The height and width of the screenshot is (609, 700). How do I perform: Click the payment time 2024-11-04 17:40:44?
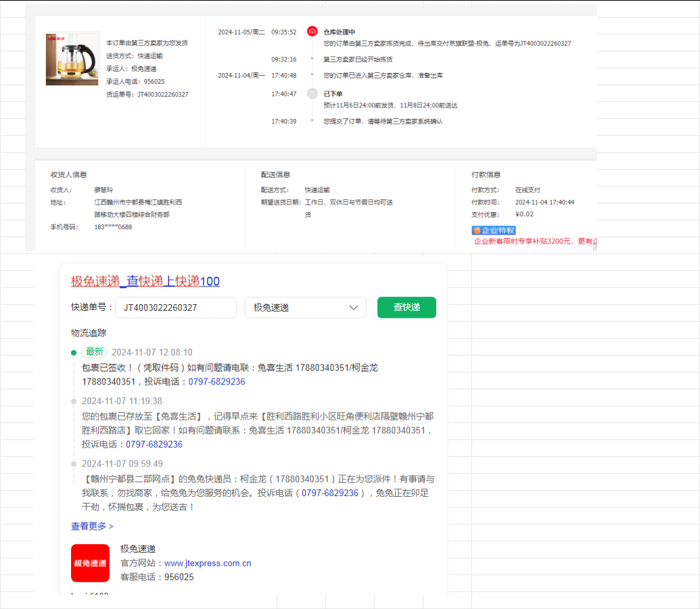point(544,203)
